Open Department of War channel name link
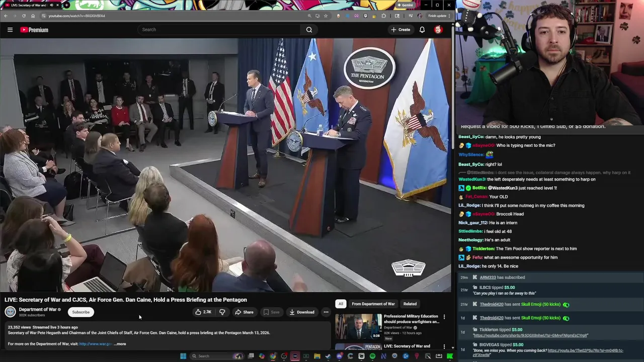Image resolution: width=644 pixels, height=362 pixels. coord(38,309)
